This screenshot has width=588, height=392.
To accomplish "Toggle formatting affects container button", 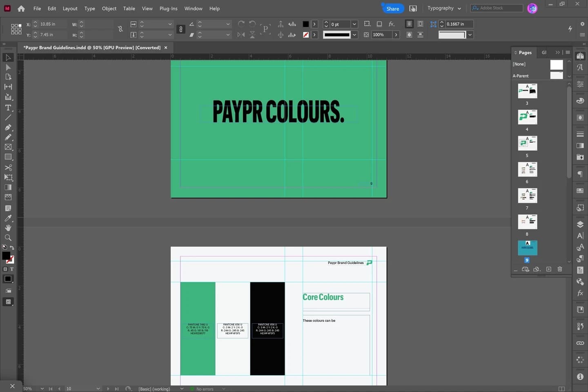I will pyautogui.click(x=5, y=269).
